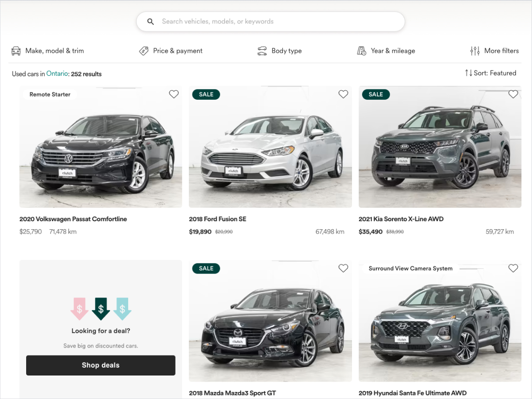Screen dimensions: 532x399
Task: Click the 252 results count text
Action: click(86, 74)
